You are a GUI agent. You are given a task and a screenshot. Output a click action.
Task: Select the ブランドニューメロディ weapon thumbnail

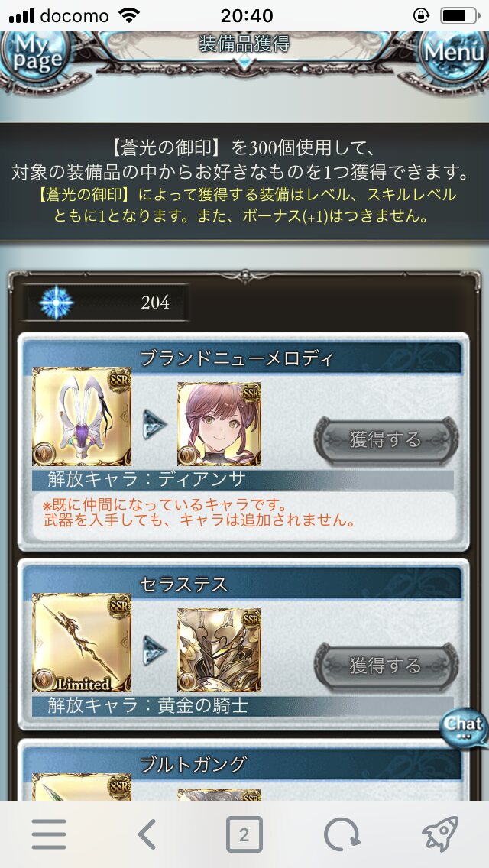(x=82, y=416)
